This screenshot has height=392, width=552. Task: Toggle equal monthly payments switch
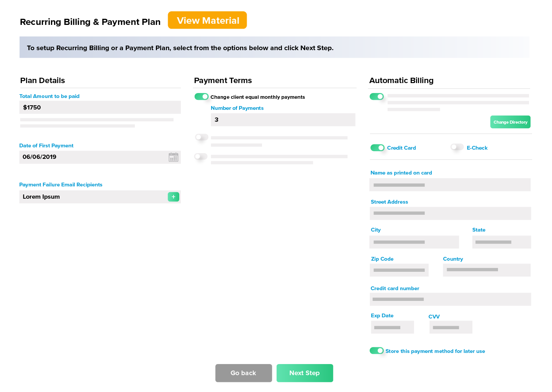[x=201, y=96]
